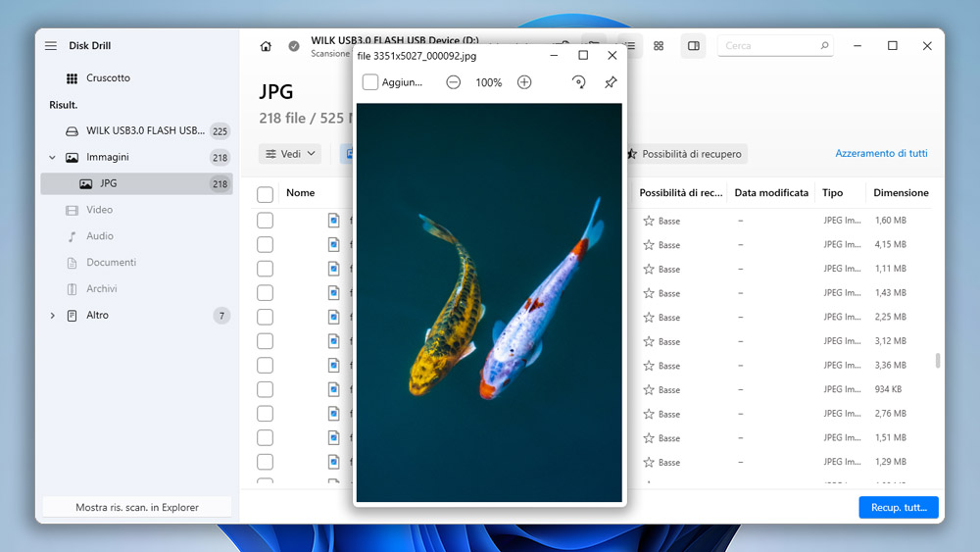Pin the preview window
The height and width of the screenshot is (552, 980).
(611, 82)
